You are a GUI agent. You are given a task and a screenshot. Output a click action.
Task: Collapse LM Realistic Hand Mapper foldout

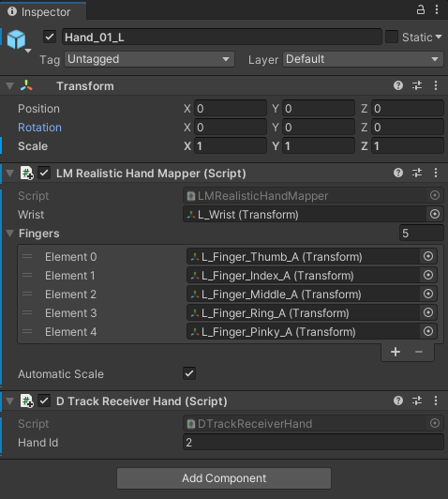point(10,174)
